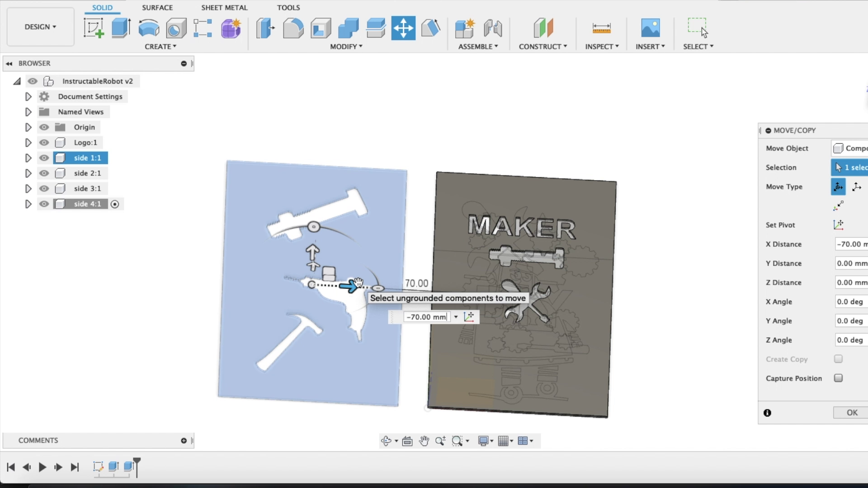Expand the Document Settings tree node
The height and width of the screenshot is (488, 868).
tap(28, 97)
